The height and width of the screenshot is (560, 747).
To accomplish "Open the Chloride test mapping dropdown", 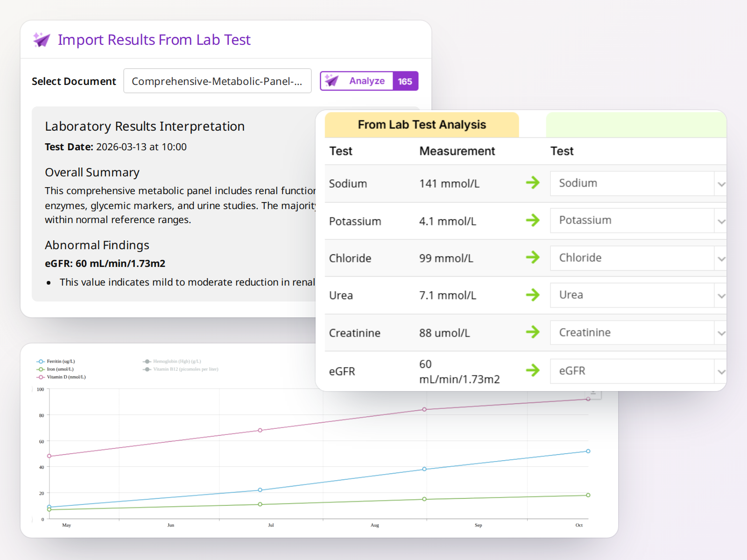I will point(638,258).
